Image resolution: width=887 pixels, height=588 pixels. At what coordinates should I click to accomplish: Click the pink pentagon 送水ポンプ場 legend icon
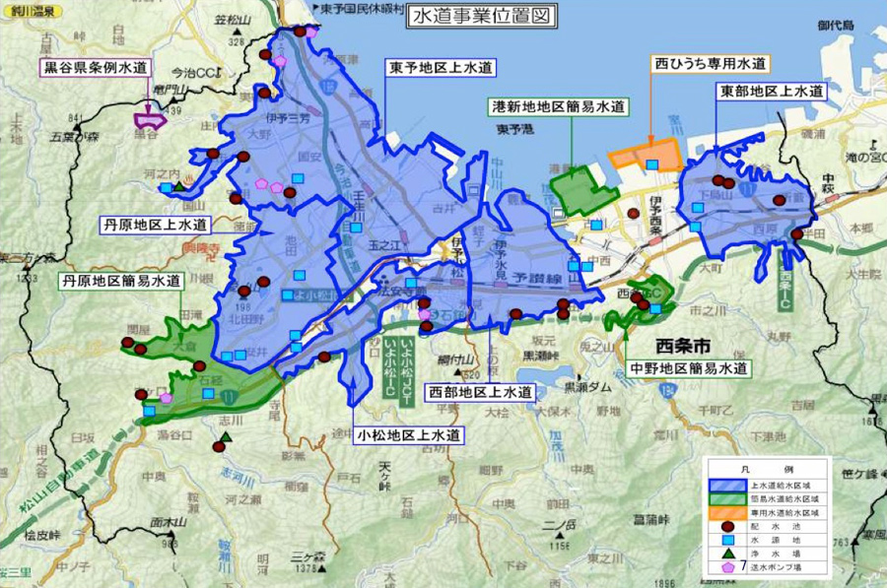coord(729,568)
